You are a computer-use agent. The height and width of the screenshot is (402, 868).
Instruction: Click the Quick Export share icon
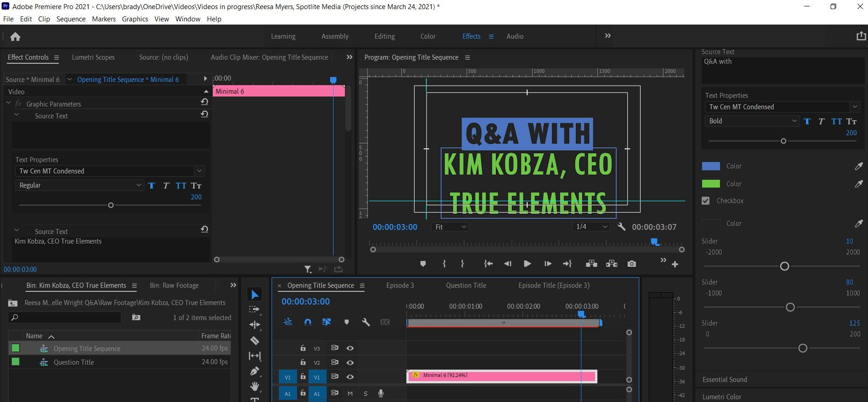pos(861,36)
